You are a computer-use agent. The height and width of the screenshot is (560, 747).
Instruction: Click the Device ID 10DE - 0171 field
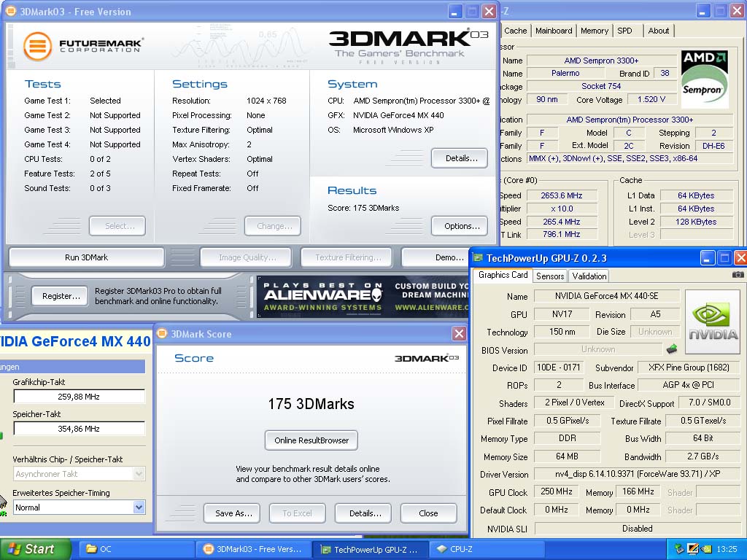click(558, 367)
